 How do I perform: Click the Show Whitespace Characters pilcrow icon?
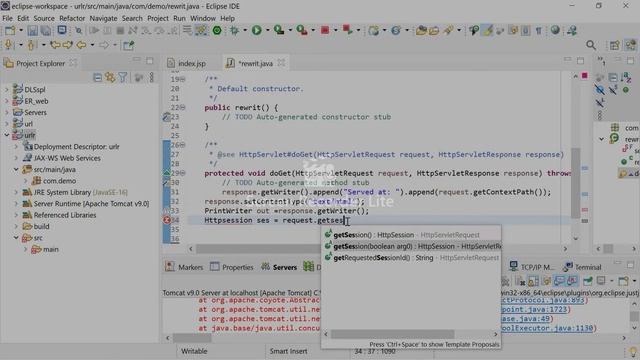pos(538,31)
